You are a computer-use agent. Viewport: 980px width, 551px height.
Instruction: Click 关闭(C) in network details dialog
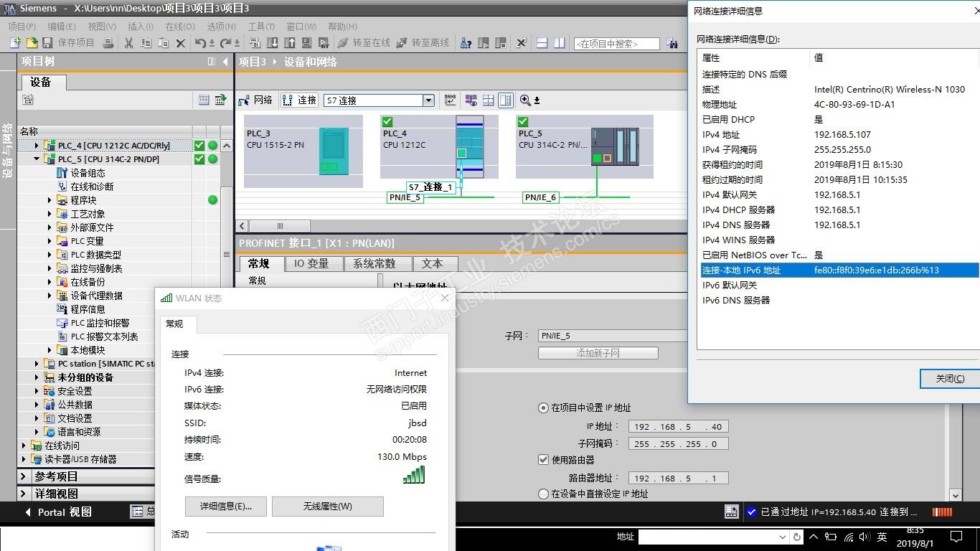(x=949, y=379)
